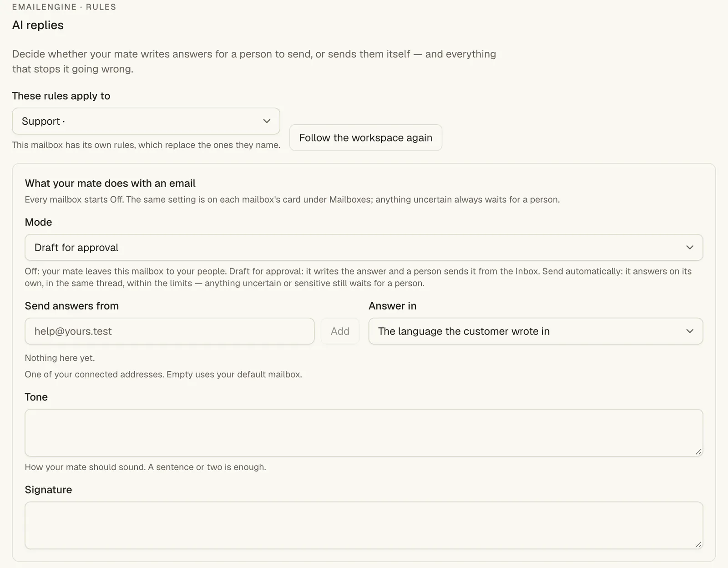Image resolution: width=728 pixels, height=568 pixels.
Task: Click the 'Send answers from' label
Action: pos(72,306)
